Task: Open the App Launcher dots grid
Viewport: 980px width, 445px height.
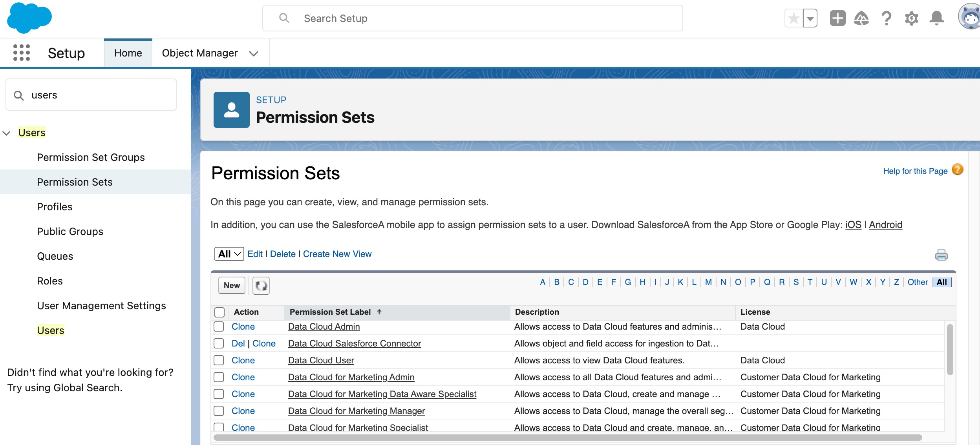Action: click(x=22, y=53)
